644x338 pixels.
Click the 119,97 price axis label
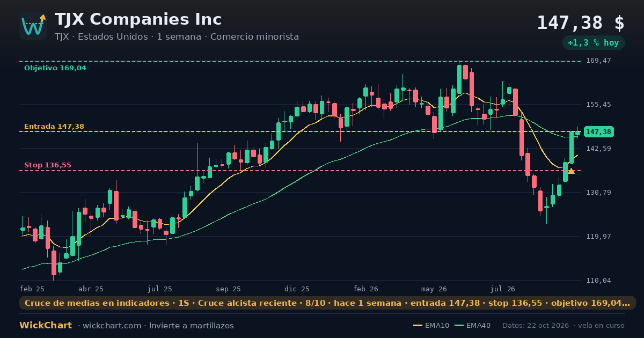click(599, 236)
